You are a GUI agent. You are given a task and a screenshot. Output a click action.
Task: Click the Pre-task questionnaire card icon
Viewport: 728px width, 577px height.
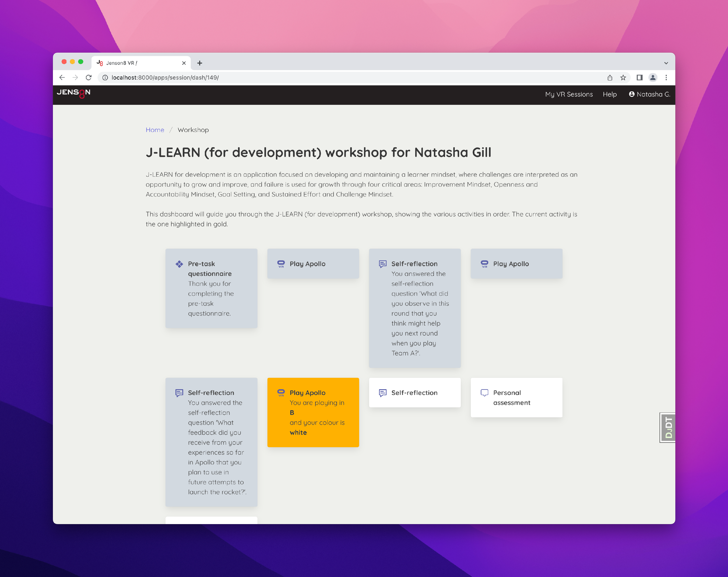pos(179,264)
